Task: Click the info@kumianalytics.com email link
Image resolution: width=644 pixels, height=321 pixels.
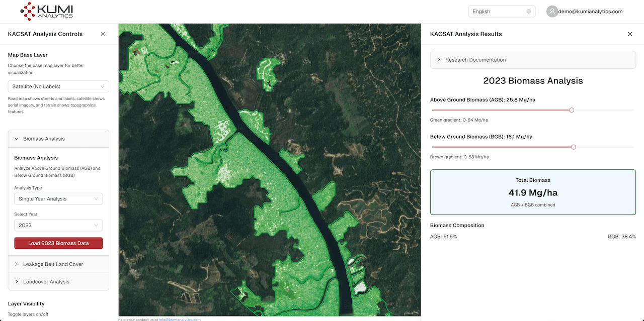Action: click(x=180, y=319)
